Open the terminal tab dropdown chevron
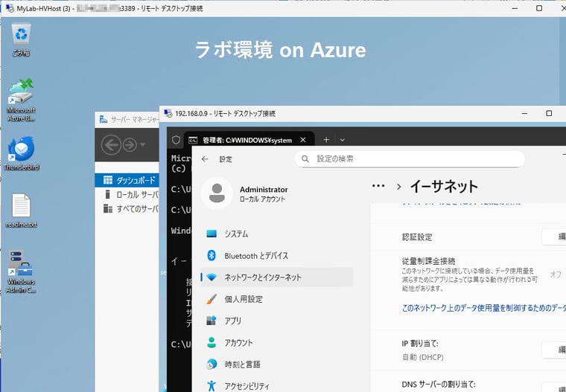Screen dimensions: 566x392 pyautogui.click(x=342, y=140)
